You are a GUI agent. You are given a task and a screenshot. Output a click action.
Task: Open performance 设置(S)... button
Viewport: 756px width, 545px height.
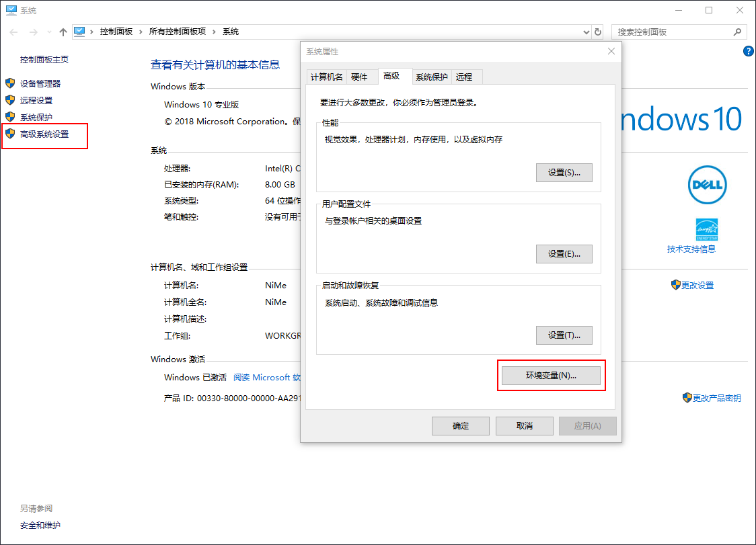[564, 173]
